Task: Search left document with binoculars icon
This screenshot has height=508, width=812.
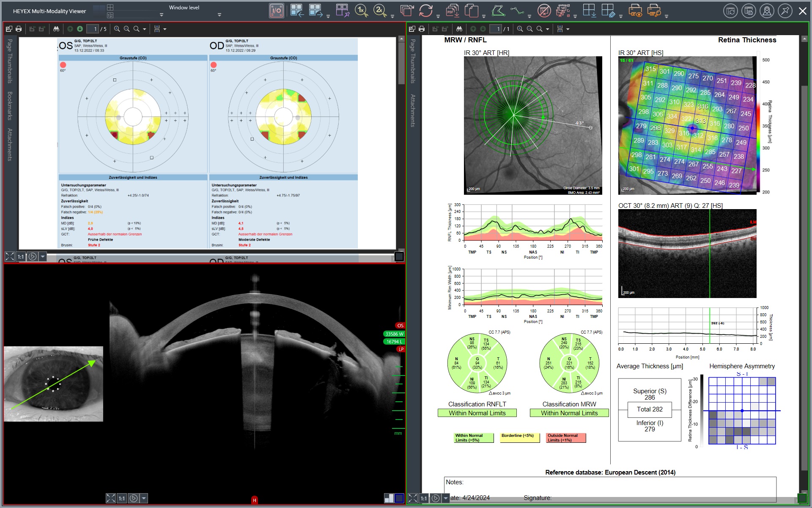Action: pyautogui.click(x=56, y=29)
